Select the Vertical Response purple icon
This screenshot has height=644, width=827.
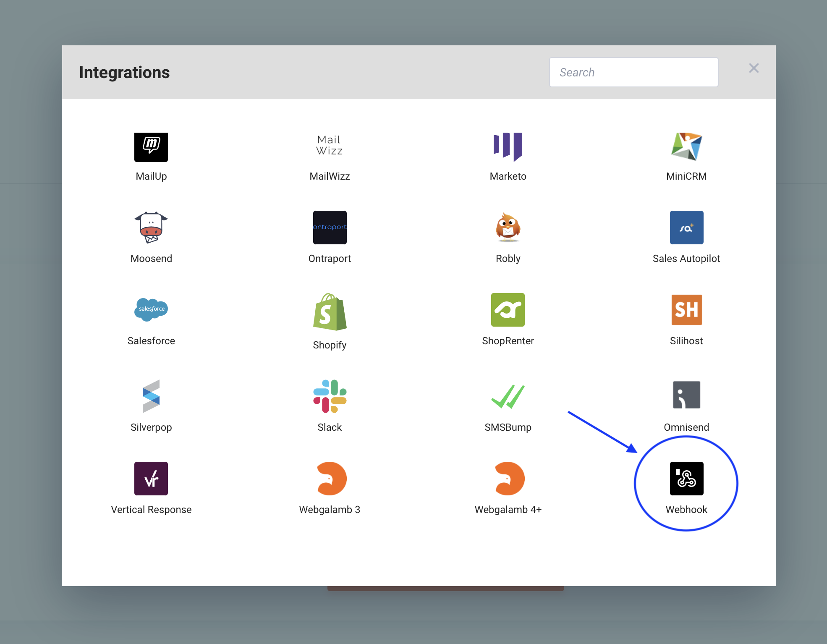click(x=151, y=479)
